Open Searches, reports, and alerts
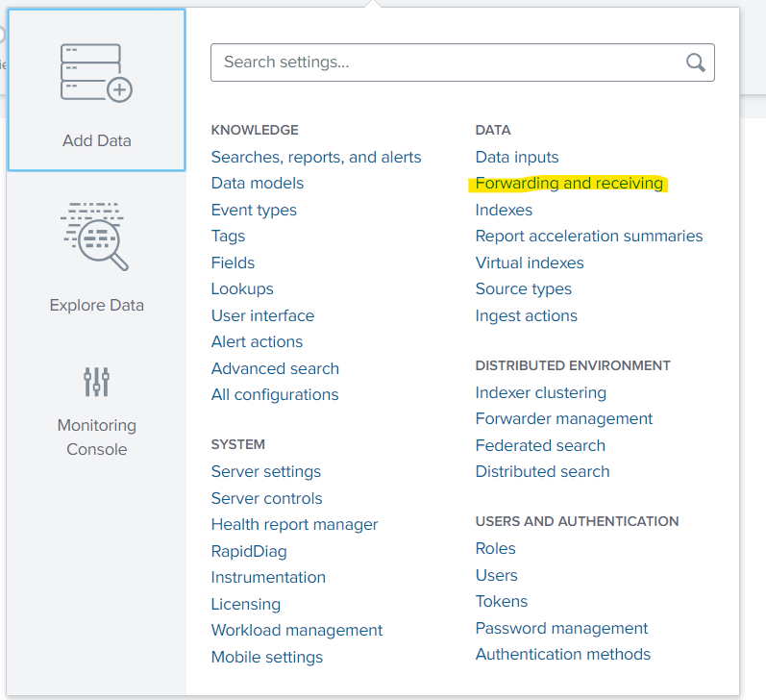 click(x=316, y=157)
